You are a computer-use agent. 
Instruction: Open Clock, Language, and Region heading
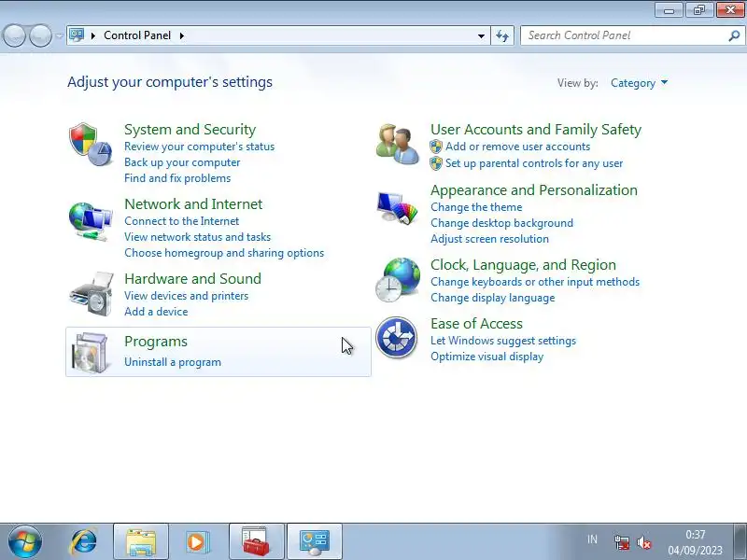[523, 264]
